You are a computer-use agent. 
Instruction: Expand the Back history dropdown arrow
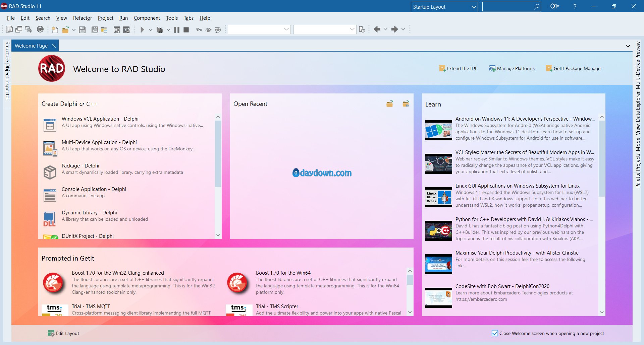point(385,29)
